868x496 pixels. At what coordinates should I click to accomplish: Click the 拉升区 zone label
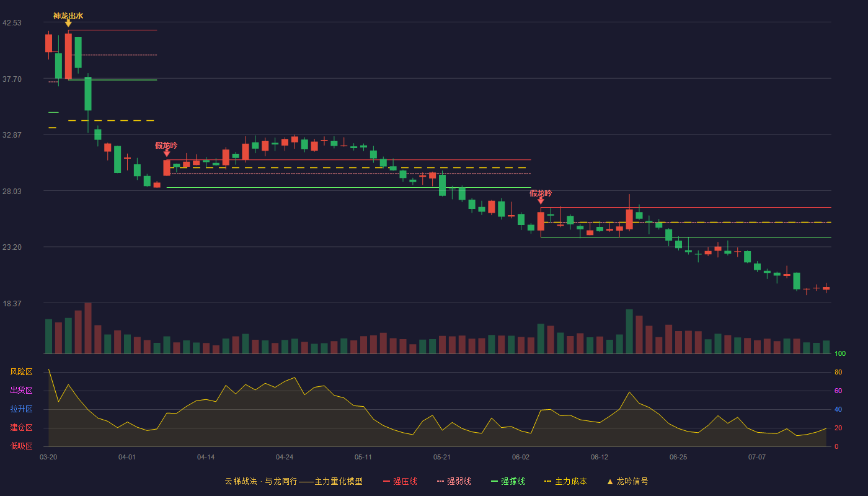coord(21,409)
